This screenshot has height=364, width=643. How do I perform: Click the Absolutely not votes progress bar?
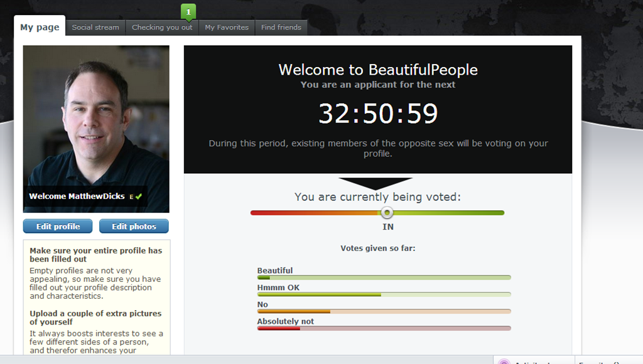[x=384, y=328]
